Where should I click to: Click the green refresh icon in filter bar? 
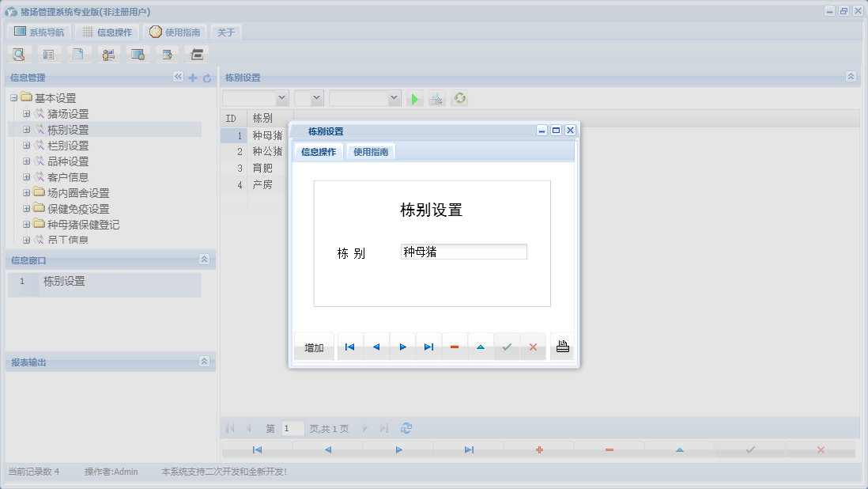[x=459, y=98]
